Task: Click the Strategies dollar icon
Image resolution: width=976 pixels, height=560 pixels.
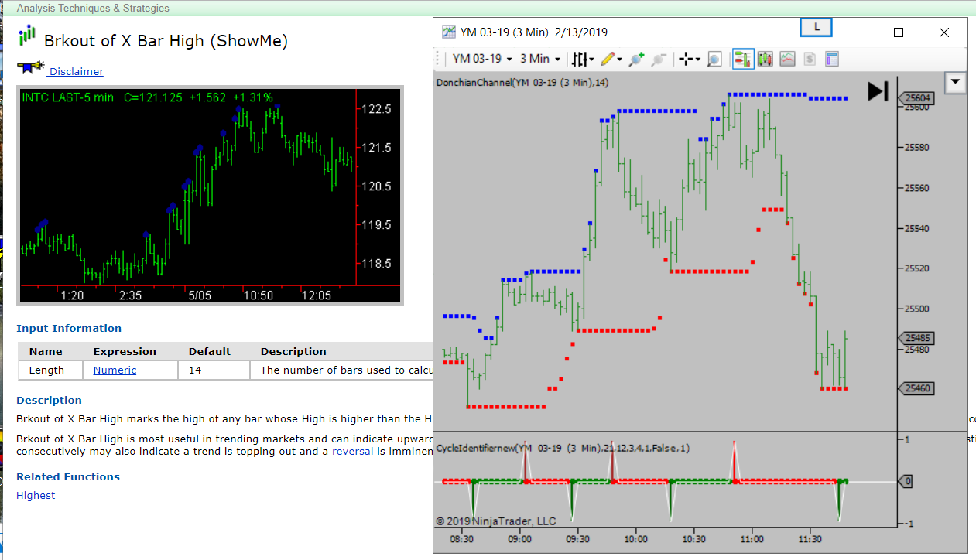Action: [x=810, y=59]
